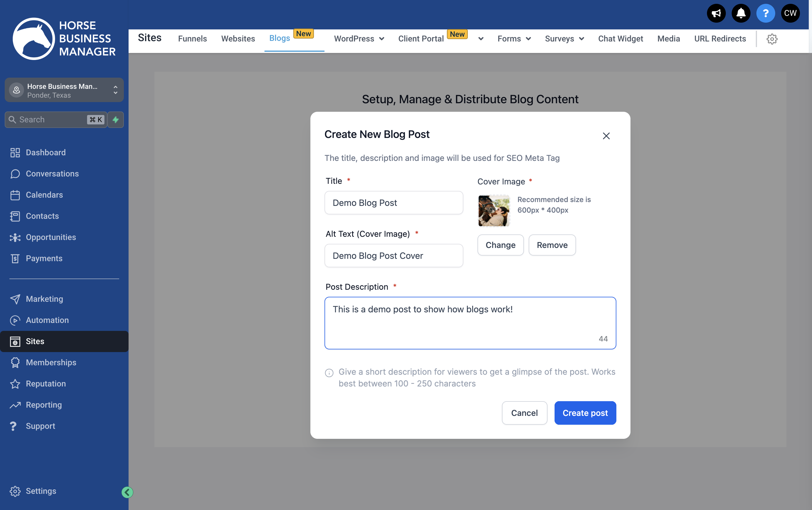Expand the Client Portal dropdown chevron
812x510 pixels.
pyautogui.click(x=480, y=39)
